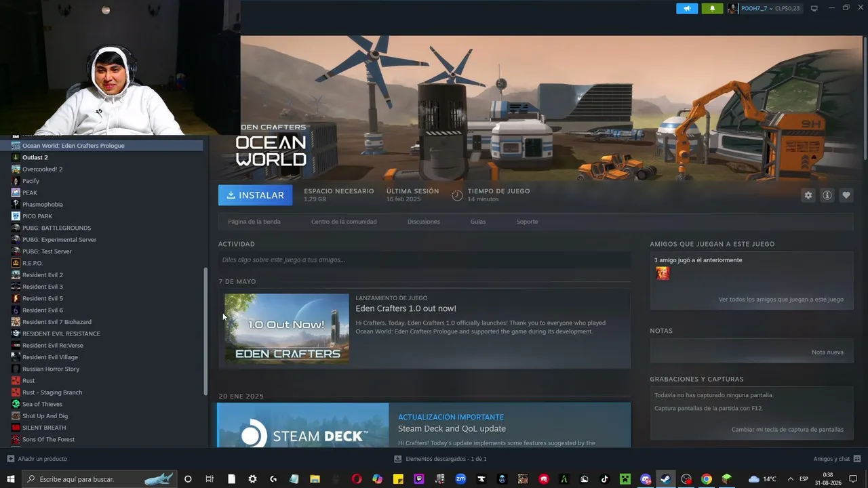Screen dimensions: 868x488
Task: Open Opera browser from the taskbar
Action: point(357,479)
